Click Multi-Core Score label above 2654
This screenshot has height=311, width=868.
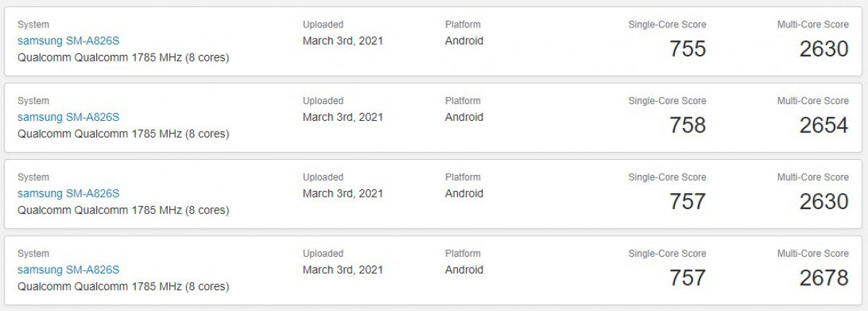pos(813,101)
